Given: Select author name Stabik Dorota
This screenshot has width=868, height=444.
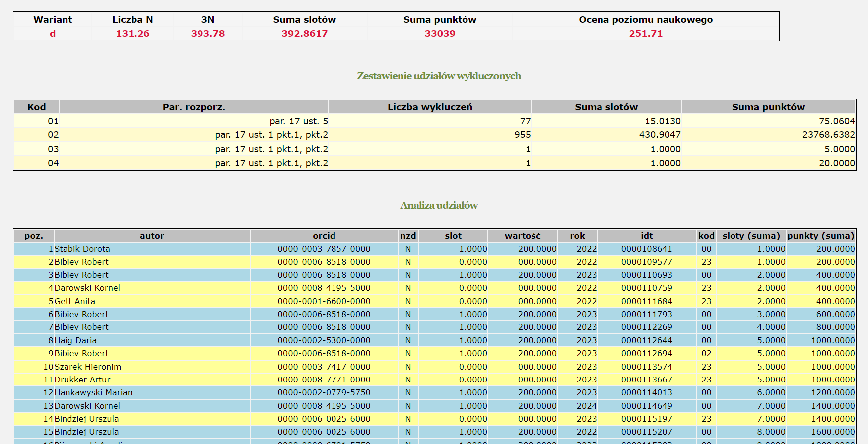Looking at the screenshot, I should point(82,249).
